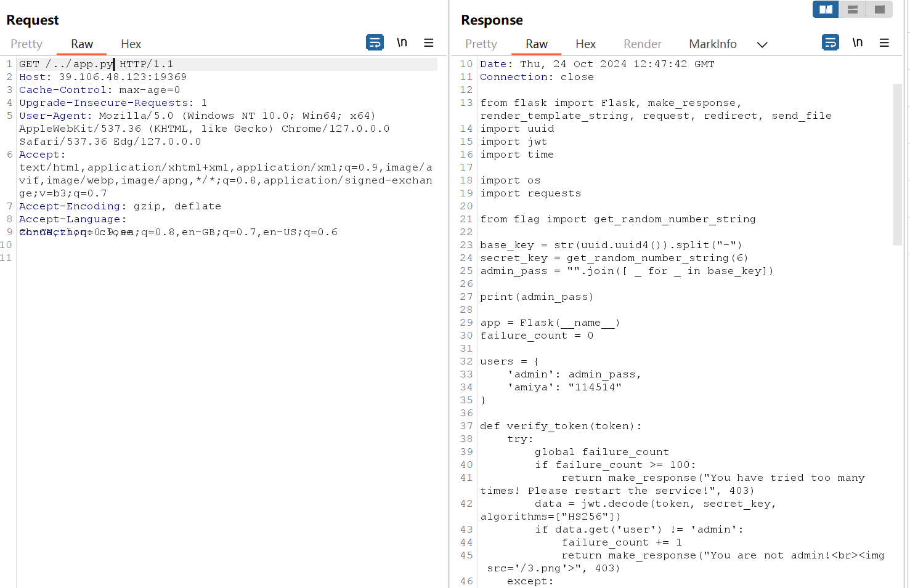This screenshot has height=588, width=910.
Task: Click the secret_key assignment line
Action: coord(614,258)
